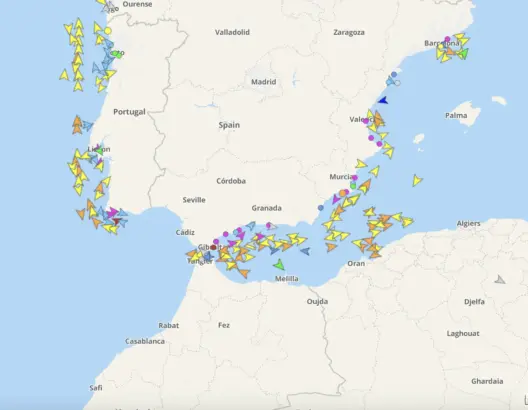Click the lone yellow ship arrow south of Palma

pos(417,180)
